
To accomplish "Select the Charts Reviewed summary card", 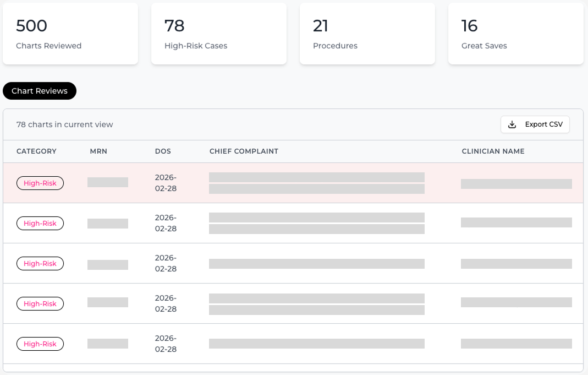I will click(70, 33).
